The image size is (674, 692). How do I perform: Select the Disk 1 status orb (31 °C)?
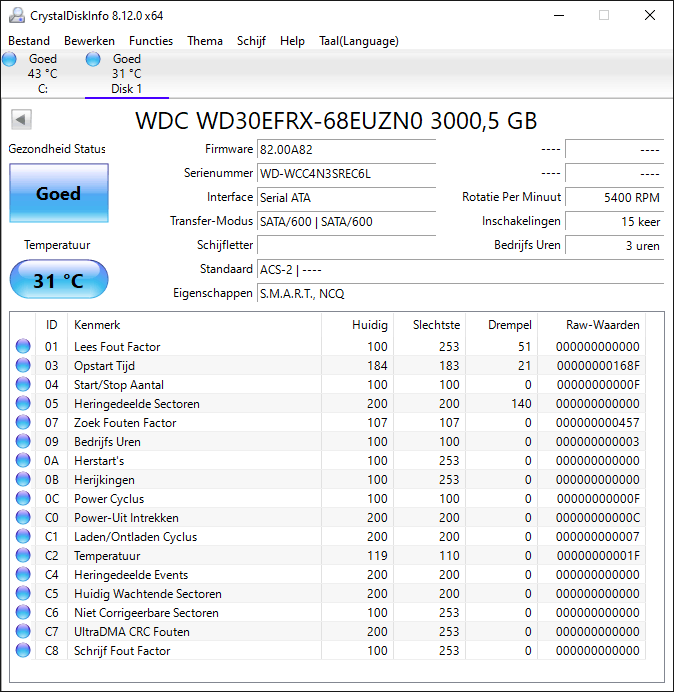point(93,59)
